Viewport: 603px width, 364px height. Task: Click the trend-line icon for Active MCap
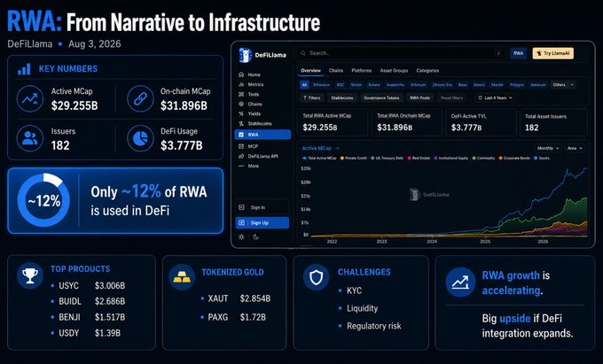[30, 98]
